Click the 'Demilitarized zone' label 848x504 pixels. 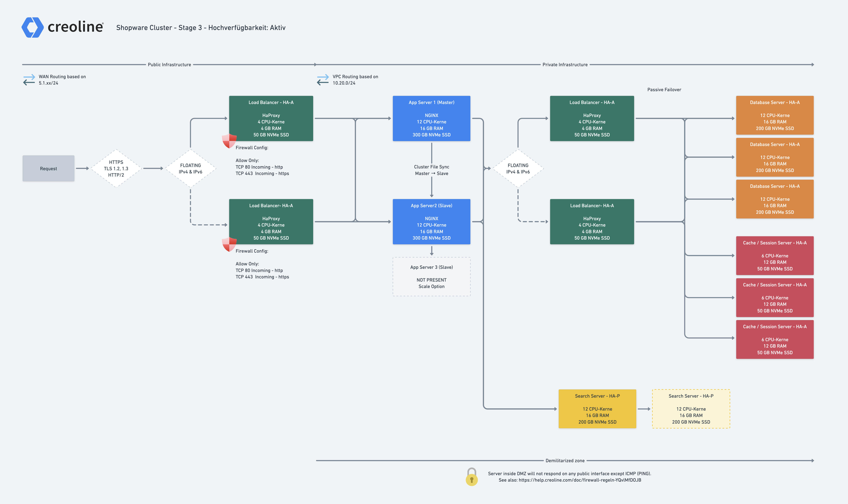(x=565, y=461)
